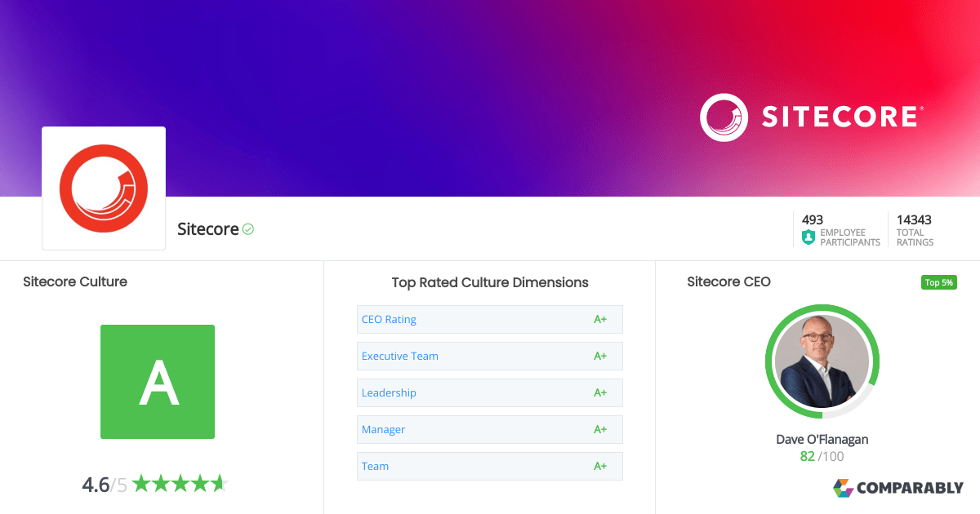Screen dimensions: 980x514
Task: Select the employee participants shield icon
Action: pyautogui.click(x=807, y=237)
